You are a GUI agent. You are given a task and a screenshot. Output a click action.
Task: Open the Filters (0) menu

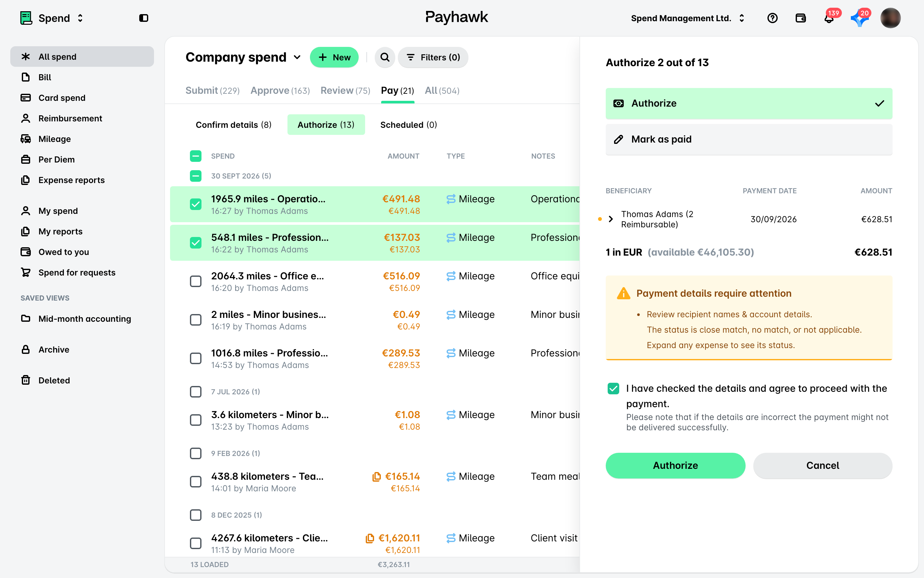433,57
